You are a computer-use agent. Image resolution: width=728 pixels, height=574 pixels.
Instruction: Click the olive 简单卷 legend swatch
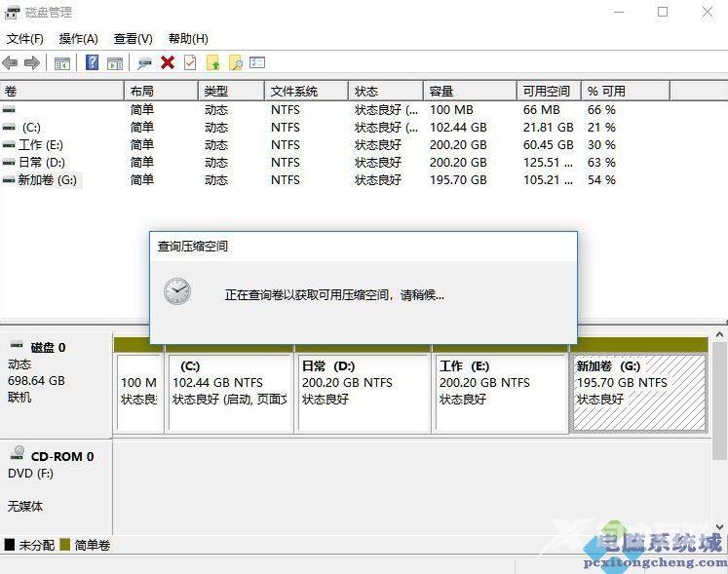(65, 545)
